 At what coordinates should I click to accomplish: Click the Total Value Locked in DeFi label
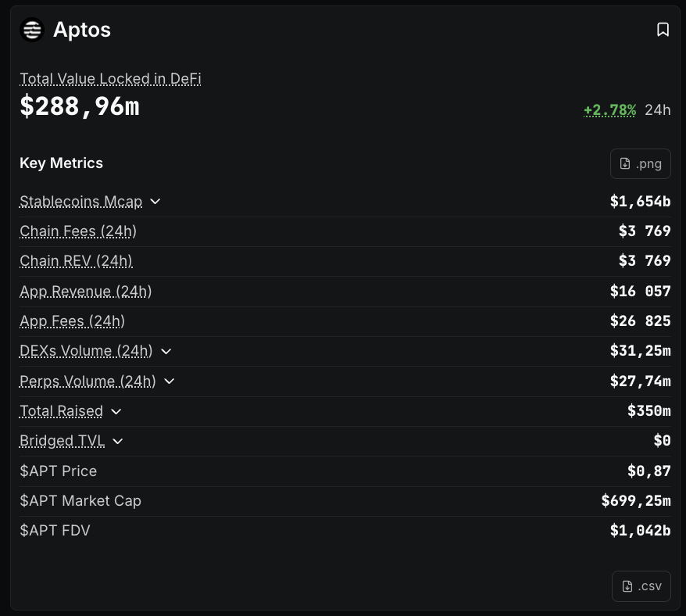point(110,78)
